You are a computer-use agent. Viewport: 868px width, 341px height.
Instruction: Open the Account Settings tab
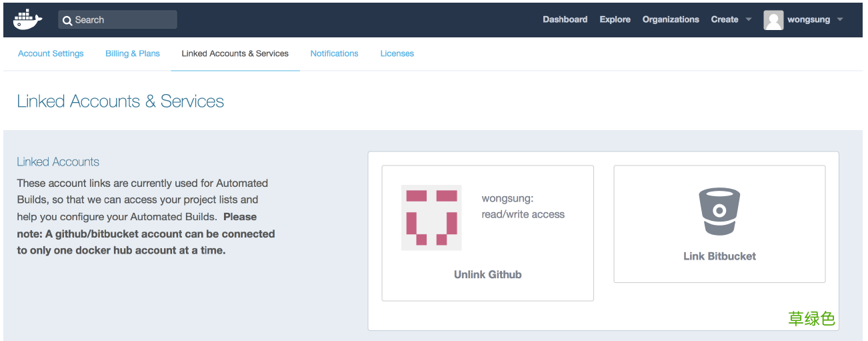(x=51, y=53)
